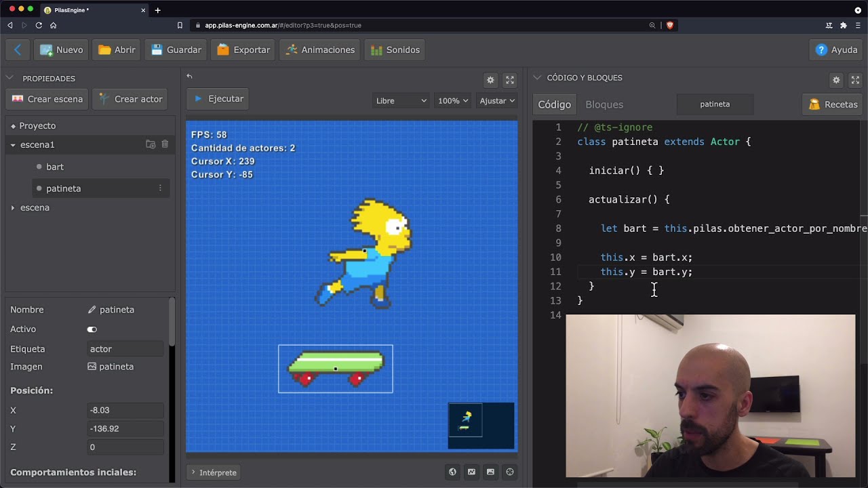The image size is (868, 488).
Task: Collapse the Propiedades panel chevron
Action: pyautogui.click(x=10, y=78)
